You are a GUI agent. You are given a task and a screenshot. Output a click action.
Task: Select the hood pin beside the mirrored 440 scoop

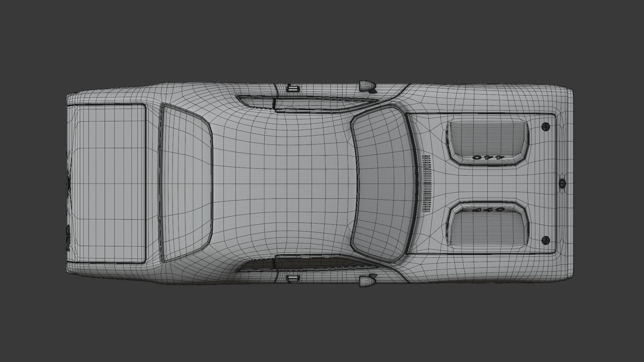pyautogui.click(x=546, y=127)
